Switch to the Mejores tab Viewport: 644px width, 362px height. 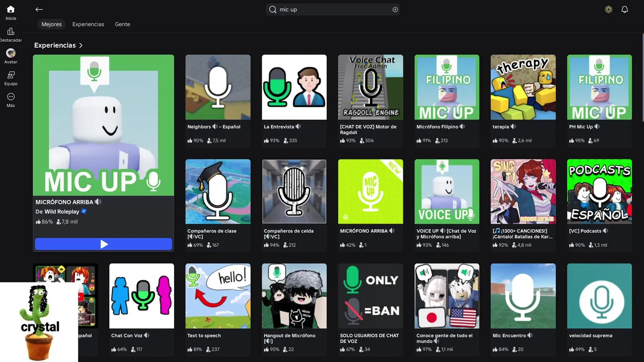pos(51,24)
